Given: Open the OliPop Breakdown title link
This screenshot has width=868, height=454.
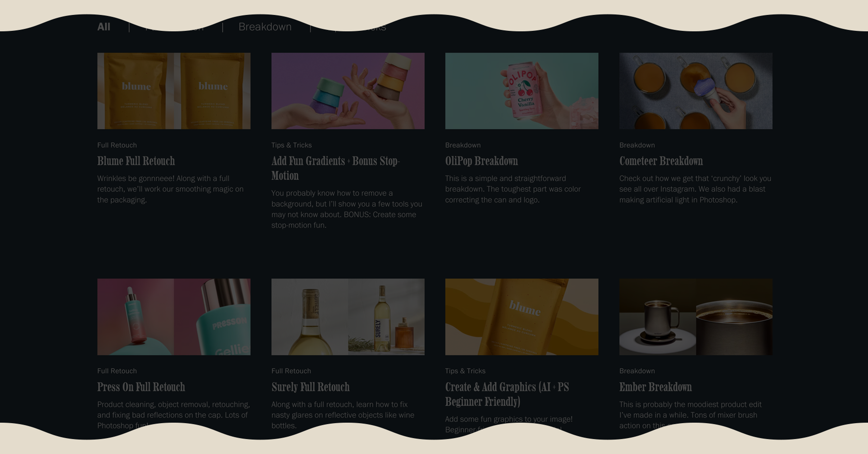Looking at the screenshot, I should coord(481,161).
